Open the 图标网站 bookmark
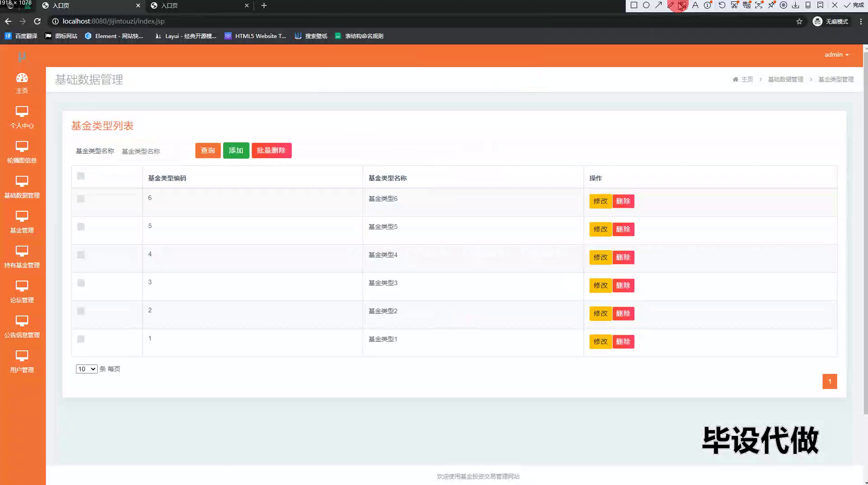 pos(61,36)
